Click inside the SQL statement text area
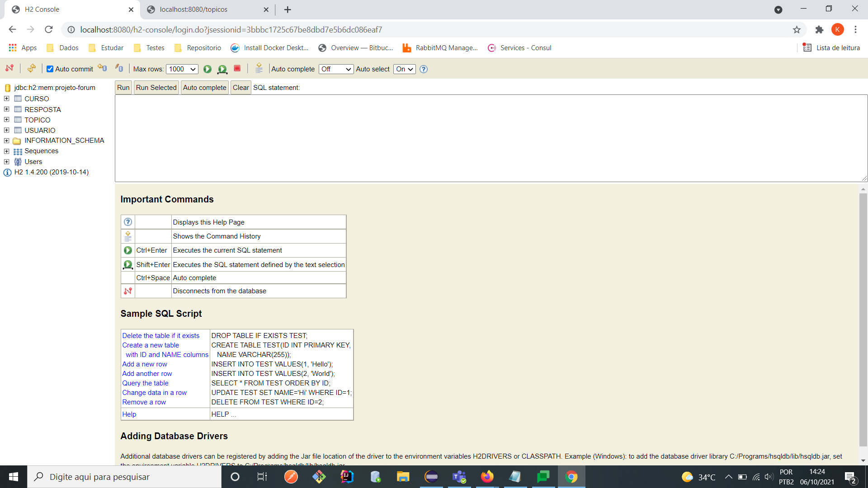This screenshot has height=488, width=868. [x=491, y=138]
